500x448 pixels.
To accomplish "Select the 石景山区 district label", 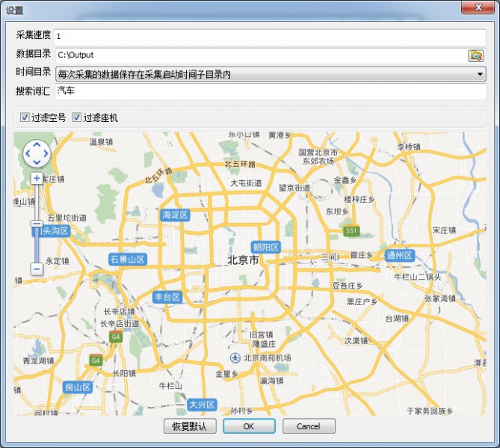I will click(x=128, y=260).
